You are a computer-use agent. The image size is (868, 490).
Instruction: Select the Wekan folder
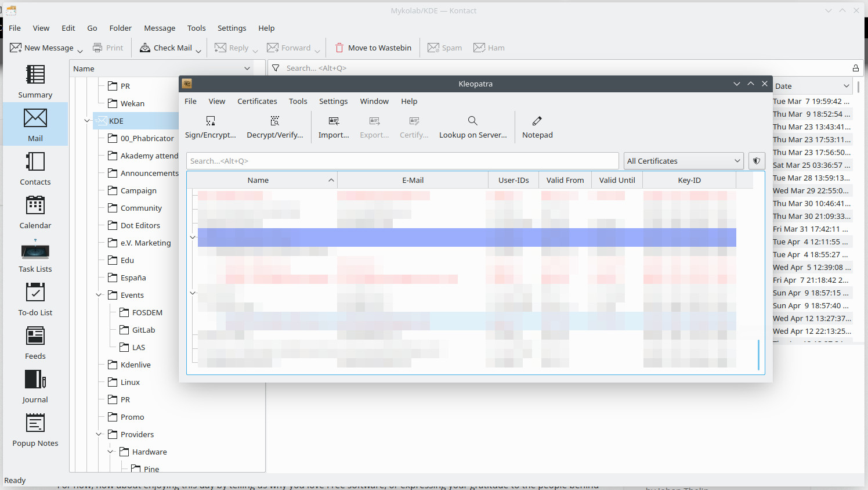tap(126, 103)
